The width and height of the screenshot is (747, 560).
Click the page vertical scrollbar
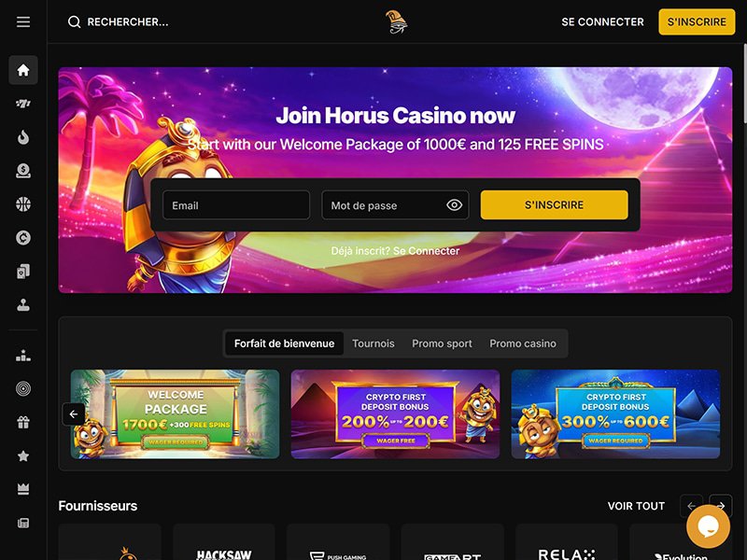coord(744,83)
